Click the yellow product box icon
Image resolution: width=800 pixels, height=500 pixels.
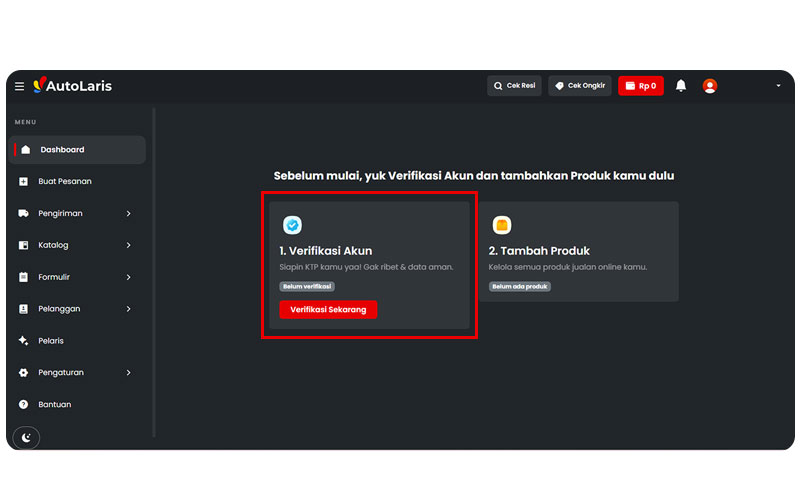[x=502, y=225]
